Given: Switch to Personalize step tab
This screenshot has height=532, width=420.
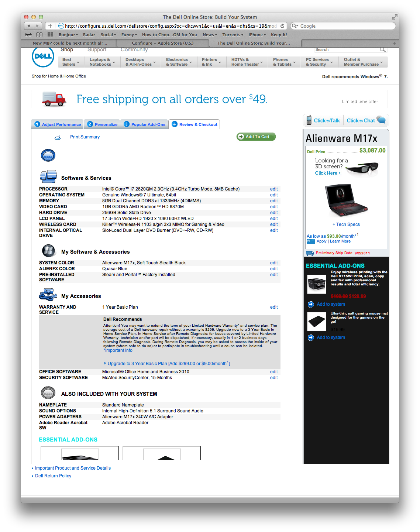Looking at the screenshot, I should (103, 124).
